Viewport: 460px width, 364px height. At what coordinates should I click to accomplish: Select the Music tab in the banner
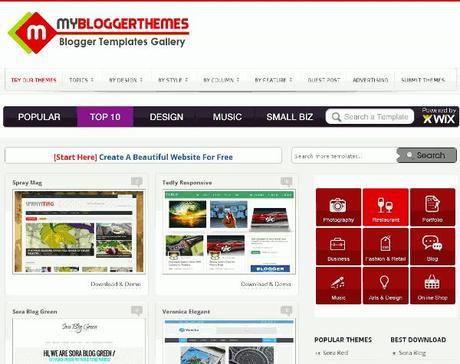227,117
